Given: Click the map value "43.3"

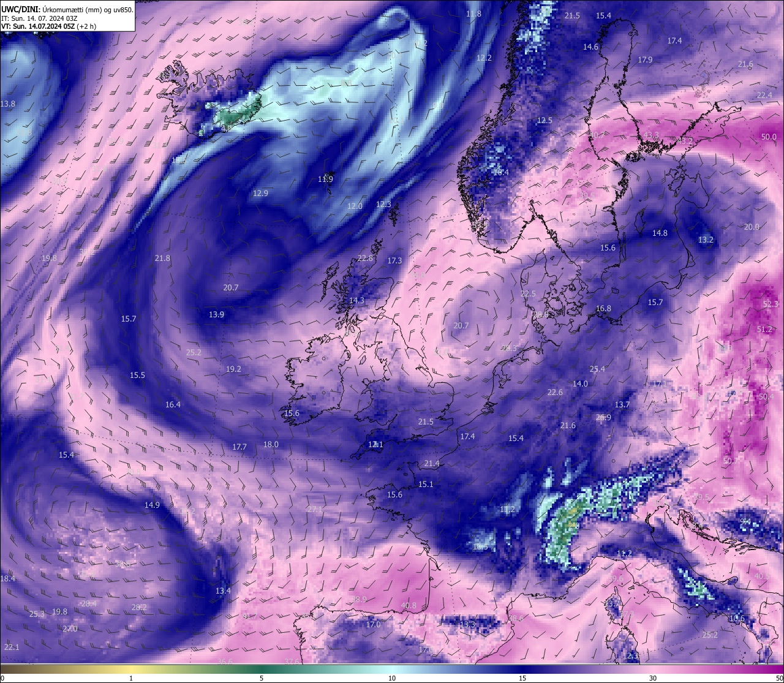Looking at the screenshot, I should click(x=651, y=135).
